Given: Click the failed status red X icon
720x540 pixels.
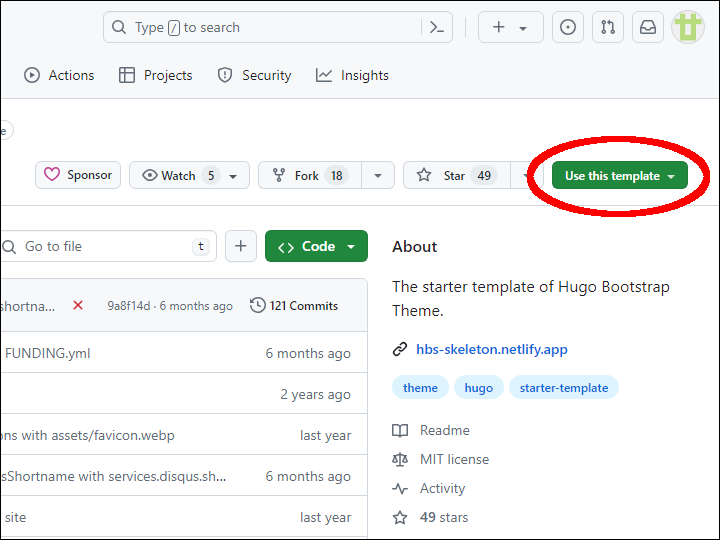Looking at the screenshot, I should (x=78, y=305).
